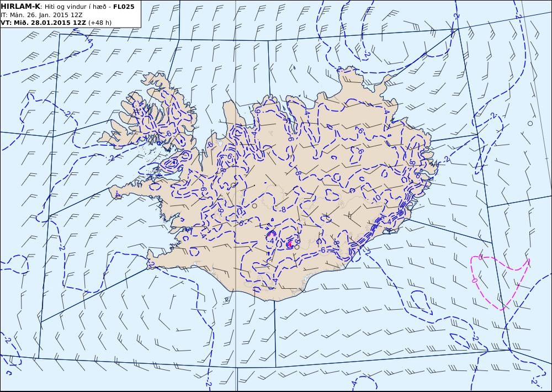
Task: Select the VT: Mið. 28.01.2015 12Z valid time
Action: tap(43, 23)
